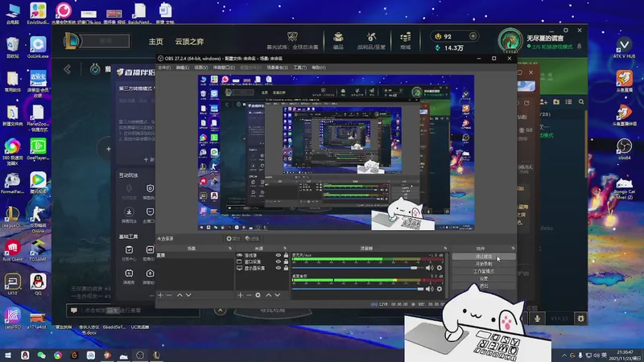Open Settings from the OBS controls panel
This screenshot has height=362, width=644.
[x=484, y=278]
